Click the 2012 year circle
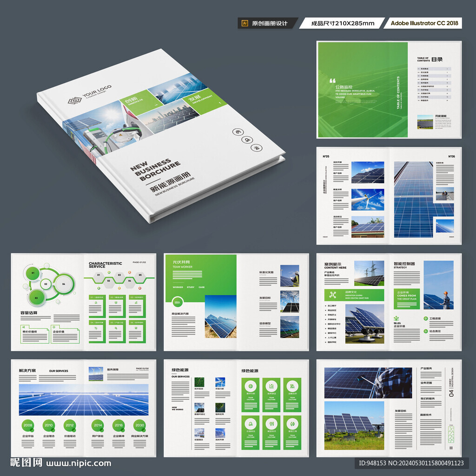476x476 pixels. click(70, 425)
